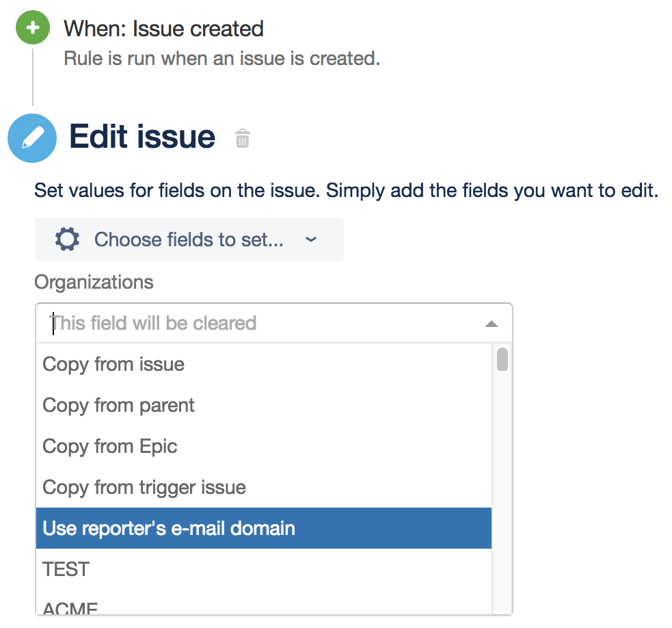Click the gear icon in Choose fields

(67, 239)
